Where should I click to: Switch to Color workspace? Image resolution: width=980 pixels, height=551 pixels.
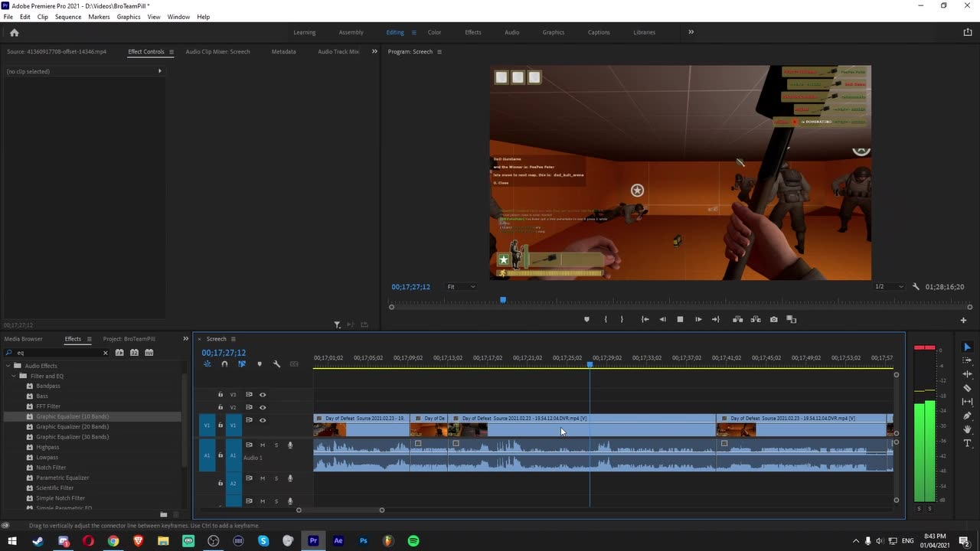point(434,32)
